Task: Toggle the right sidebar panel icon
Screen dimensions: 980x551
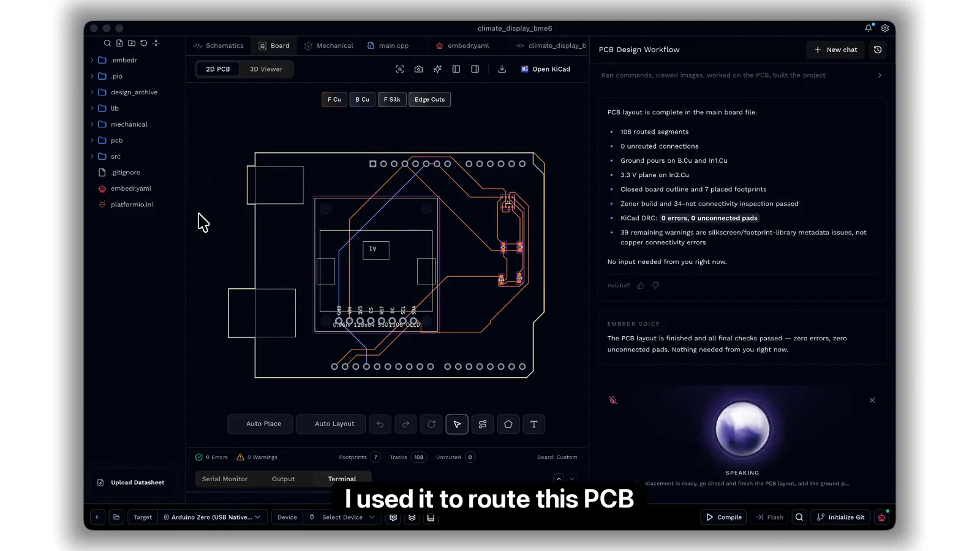Action: click(x=475, y=69)
